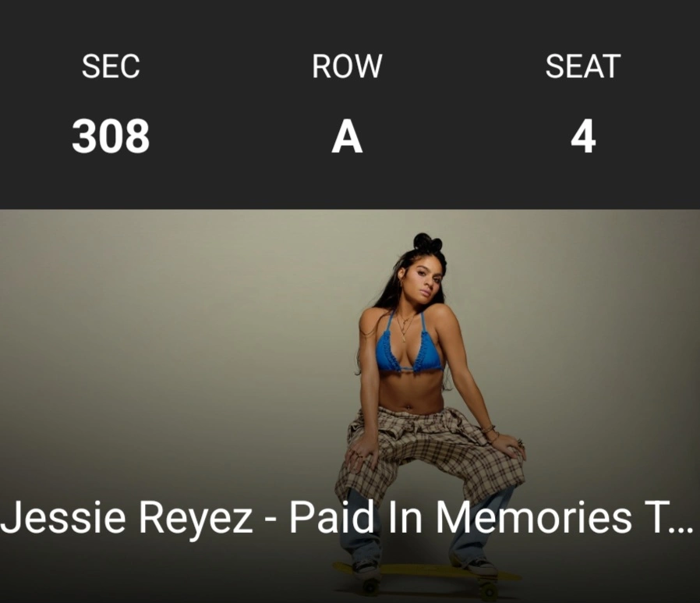The image size is (700, 603).
Task: Tap the SEAT label
Action: pos(582,67)
